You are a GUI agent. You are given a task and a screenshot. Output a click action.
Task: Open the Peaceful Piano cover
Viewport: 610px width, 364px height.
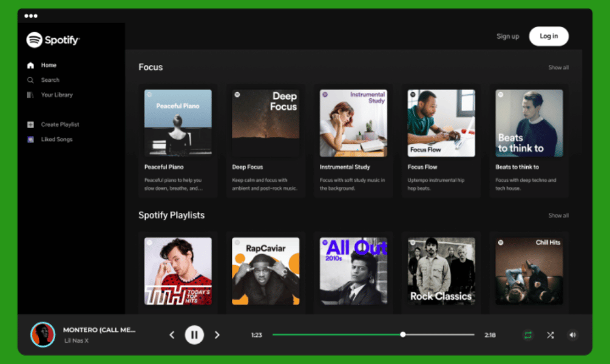178,123
